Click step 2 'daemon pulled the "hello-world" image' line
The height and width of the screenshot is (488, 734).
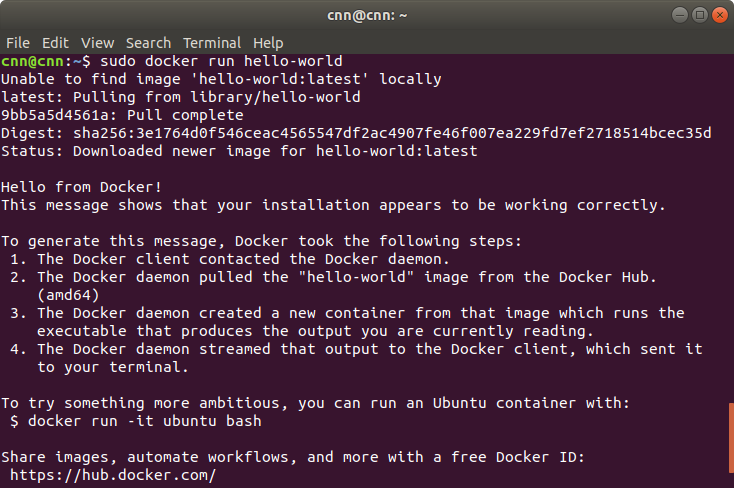333,277
